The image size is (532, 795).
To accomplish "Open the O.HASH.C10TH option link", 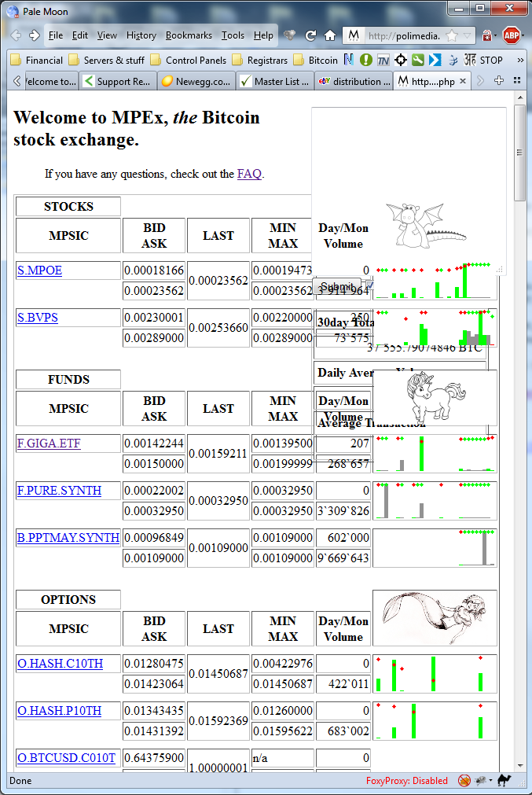I will pyautogui.click(x=61, y=663).
